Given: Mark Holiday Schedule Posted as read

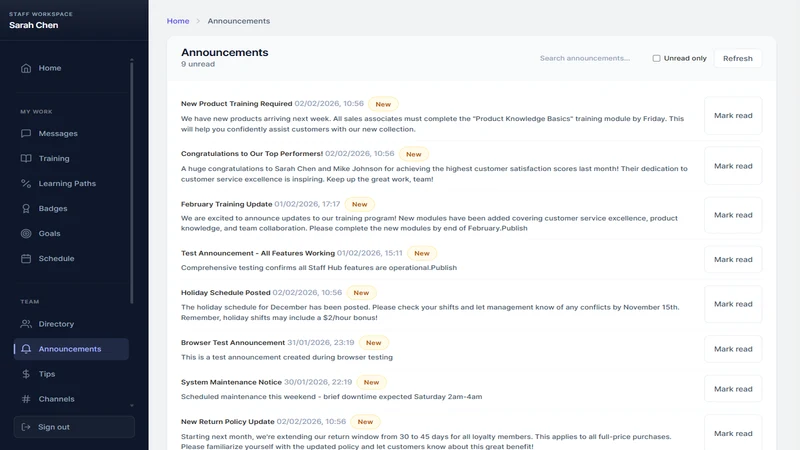Looking at the screenshot, I should [733, 304].
